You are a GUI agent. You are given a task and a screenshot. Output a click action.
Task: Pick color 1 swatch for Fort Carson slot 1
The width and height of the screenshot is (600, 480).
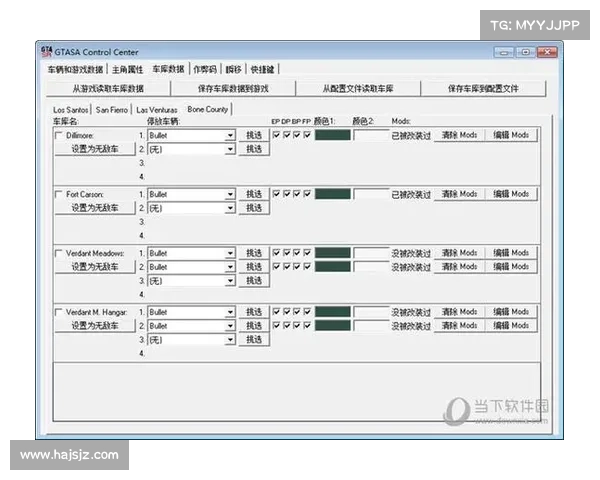click(333, 194)
